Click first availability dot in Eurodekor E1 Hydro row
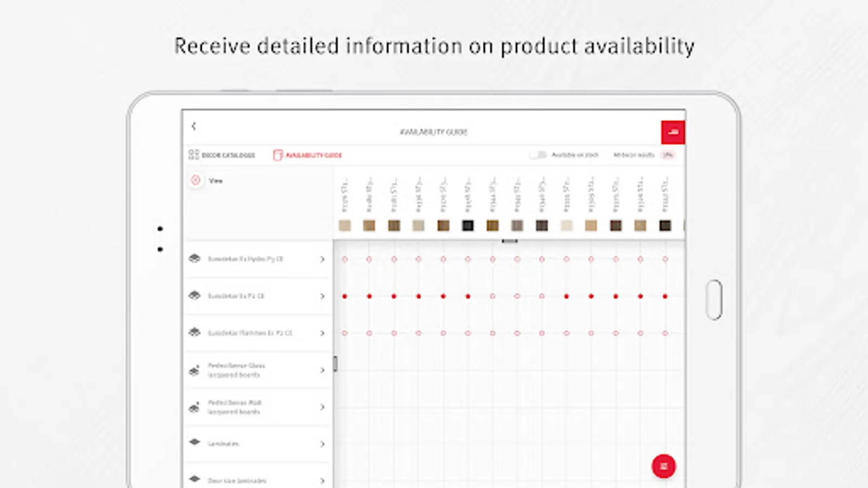Image resolution: width=868 pixels, height=488 pixels. click(x=344, y=259)
